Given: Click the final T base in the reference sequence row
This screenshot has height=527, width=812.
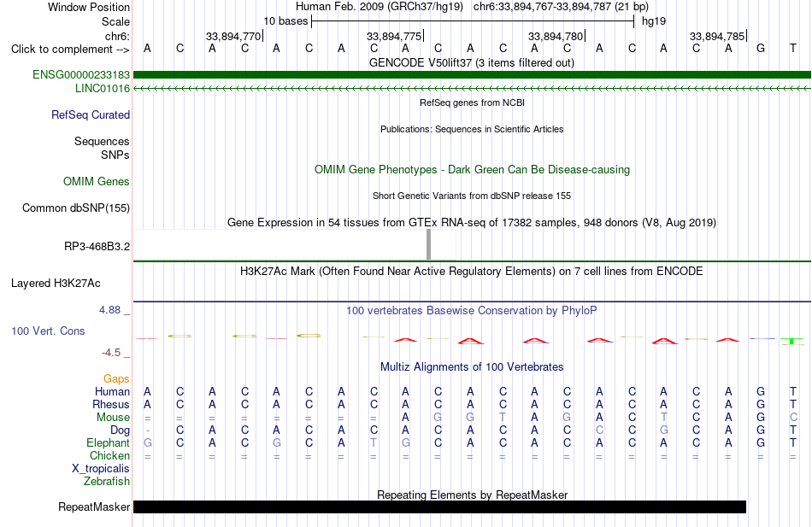Looking at the screenshot, I should click(793, 48).
